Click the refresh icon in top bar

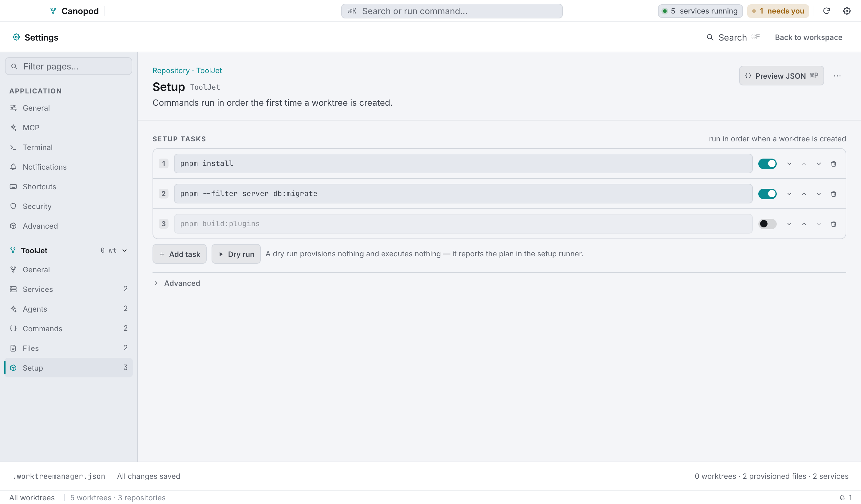(826, 11)
